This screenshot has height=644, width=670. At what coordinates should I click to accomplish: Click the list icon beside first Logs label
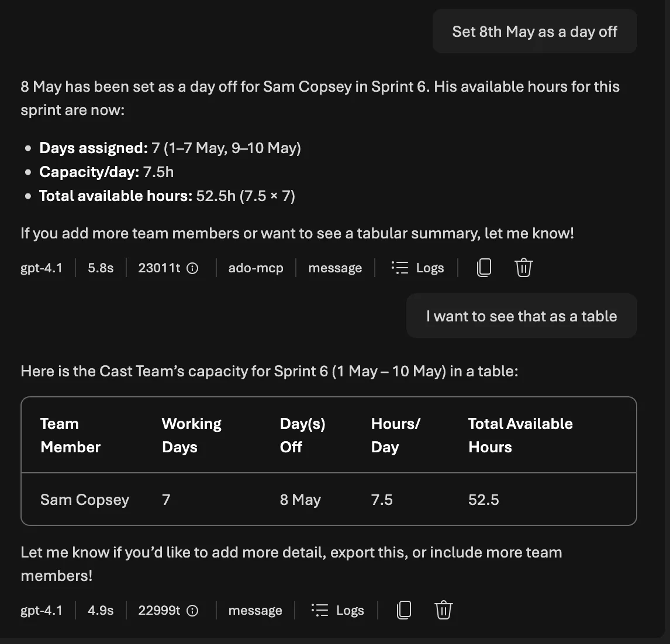pyautogui.click(x=399, y=267)
